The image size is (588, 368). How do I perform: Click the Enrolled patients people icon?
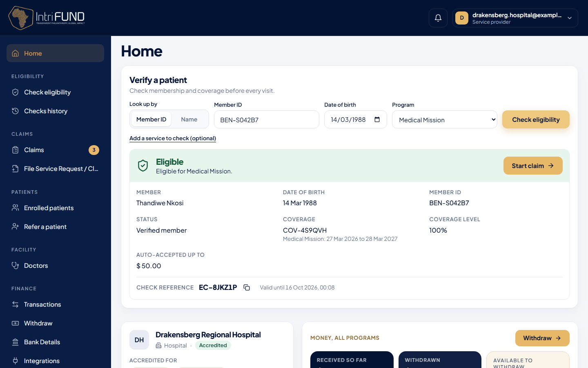click(x=16, y=208)
